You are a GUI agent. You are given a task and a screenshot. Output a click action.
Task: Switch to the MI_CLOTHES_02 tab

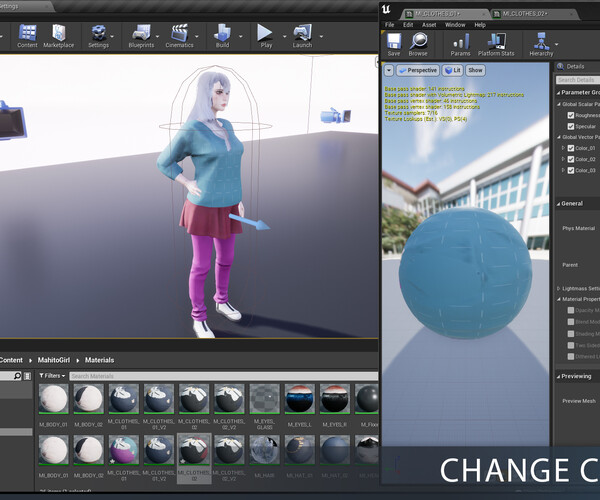[534, 14]
